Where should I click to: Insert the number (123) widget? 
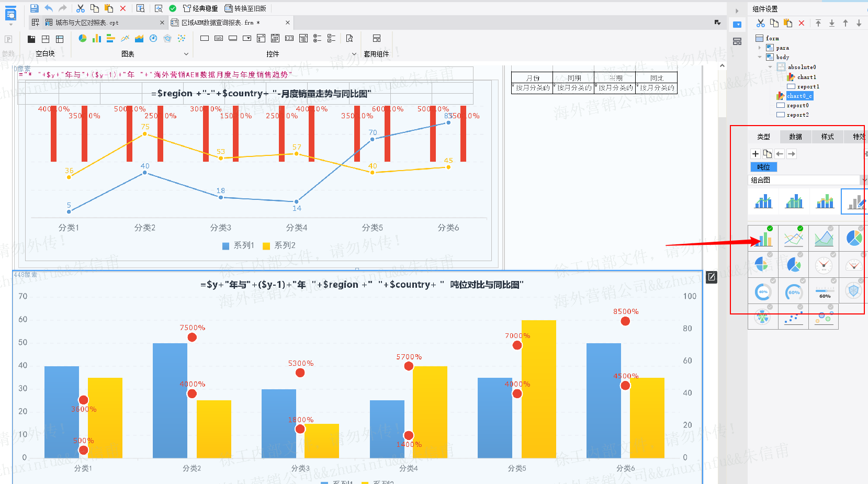pyautogui.click(x=289, y=38)
